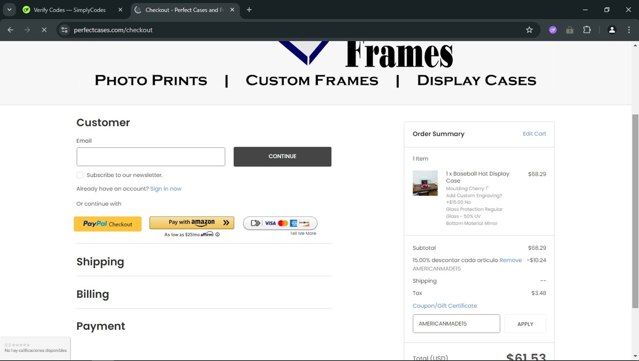
Task: Click the Payment section heading
Action: pos(101,326)
